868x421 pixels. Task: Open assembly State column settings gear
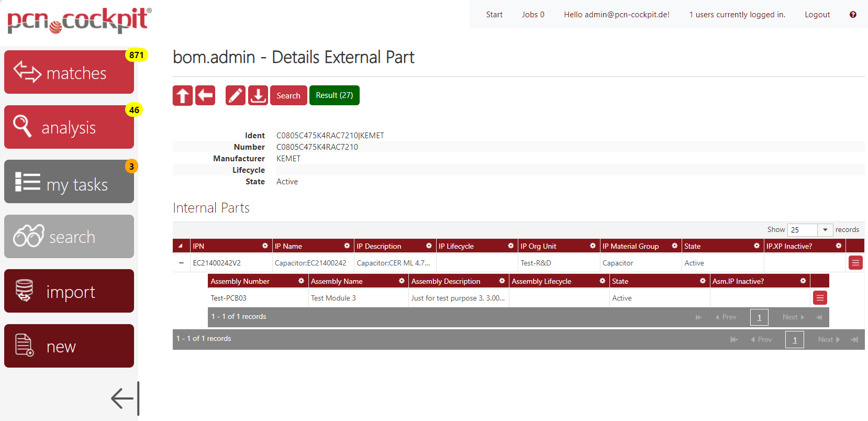[703, 281]
